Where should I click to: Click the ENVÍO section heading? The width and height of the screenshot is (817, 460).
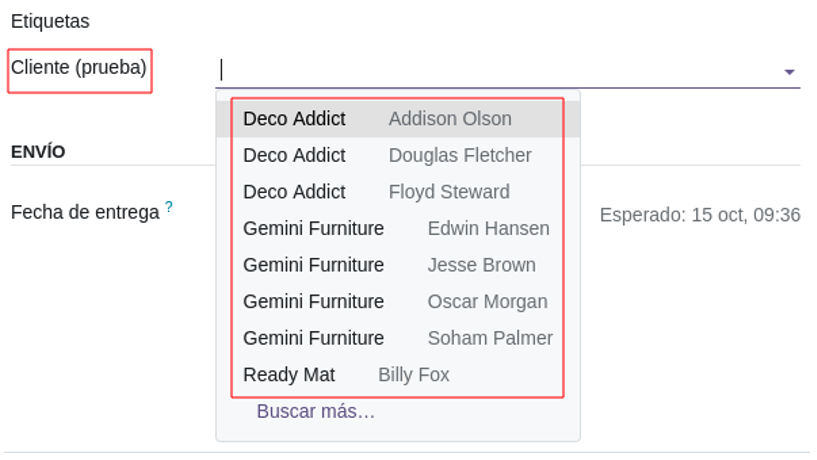(x=38, y=152)
